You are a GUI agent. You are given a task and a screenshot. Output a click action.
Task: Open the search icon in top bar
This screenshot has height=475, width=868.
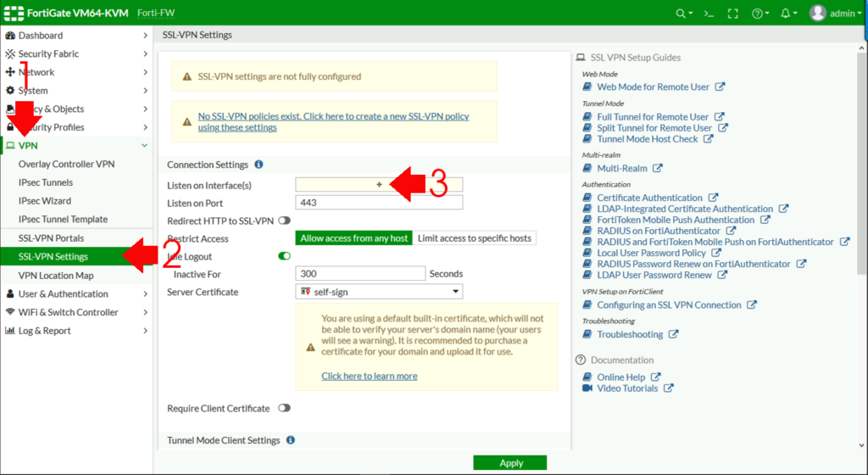tap(684, 14)
